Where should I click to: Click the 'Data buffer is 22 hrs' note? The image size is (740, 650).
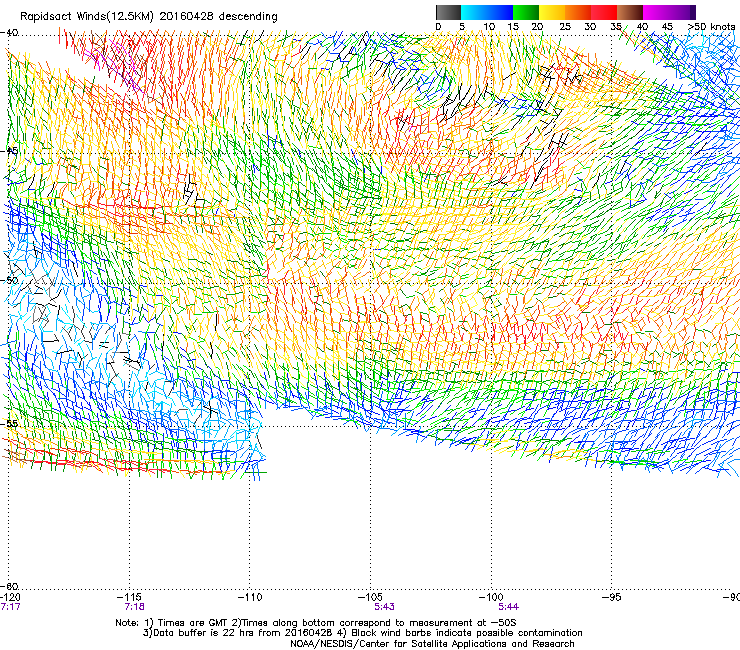coord(362,633)
